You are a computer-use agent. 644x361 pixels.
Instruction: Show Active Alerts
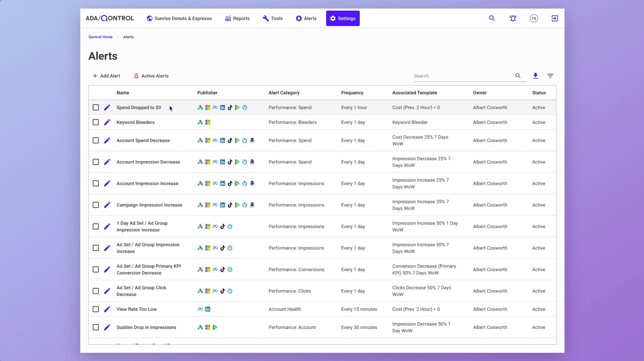click(151, 76)
